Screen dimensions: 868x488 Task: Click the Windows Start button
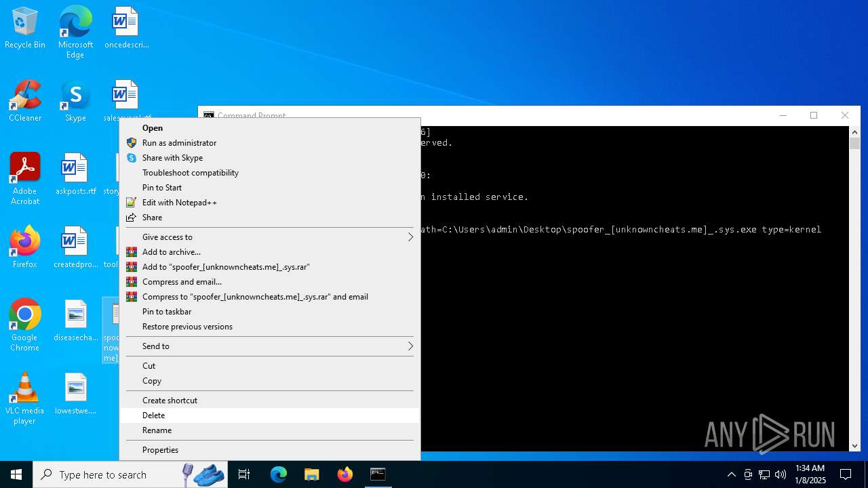pyautogui.click(x=16, y=474)
